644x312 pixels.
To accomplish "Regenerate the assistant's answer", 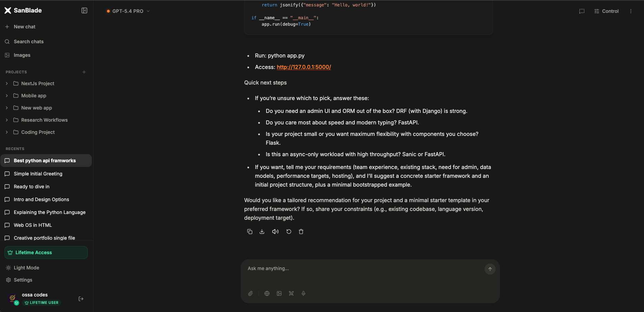I will pyautogui.click(x=288, y=232).
